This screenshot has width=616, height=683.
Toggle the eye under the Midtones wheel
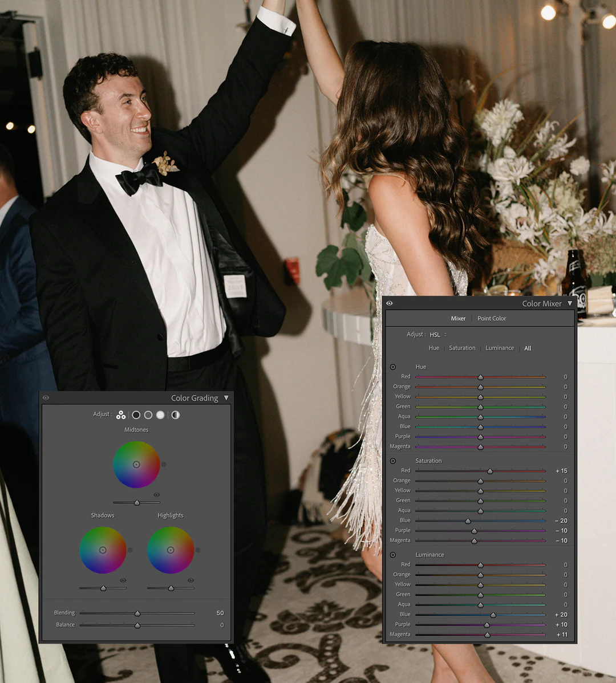(x=156, y=495)
